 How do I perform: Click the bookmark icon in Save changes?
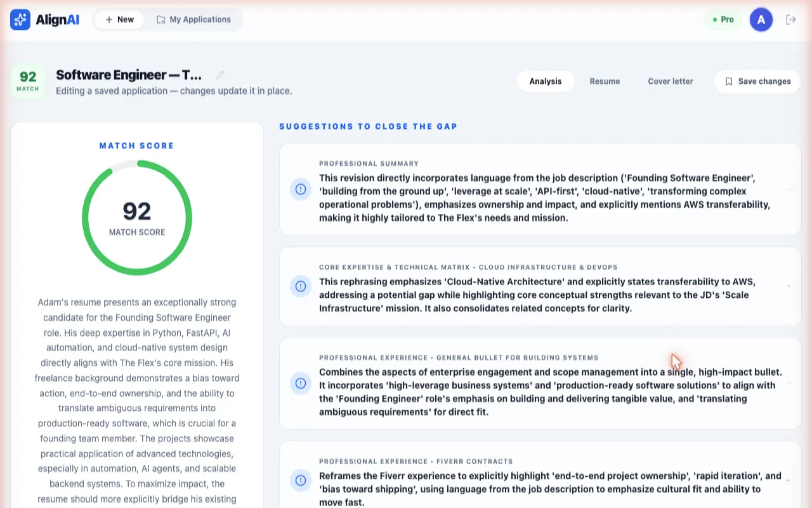pos(729,81)
